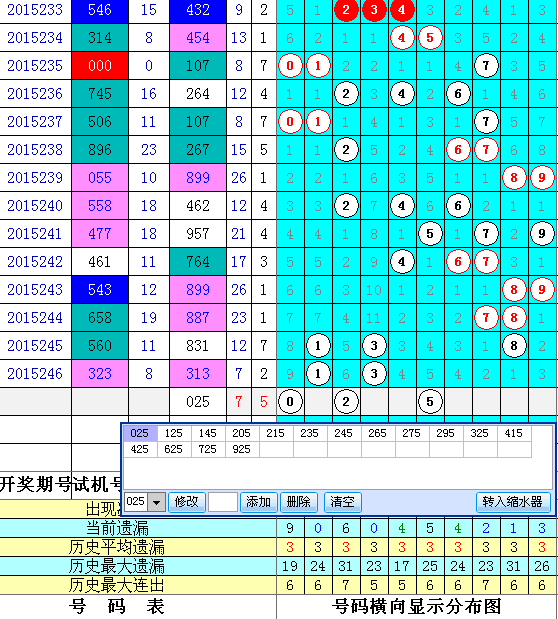Image resolution: width=558 pixels, height=619 pixels.
Task: Select number 415 in the list
Action: [514, 433]
